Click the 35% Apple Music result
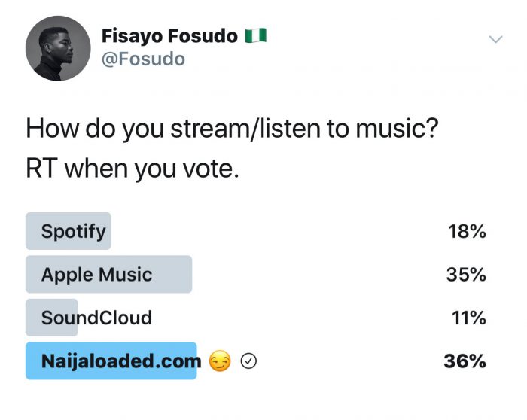The width and height of the screenshot is (527, 420). (466, 275)
